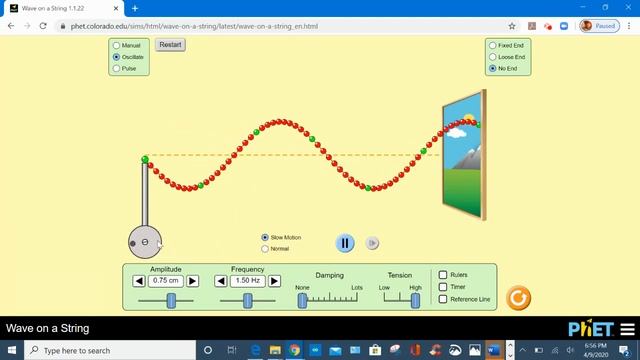The height and width of the screenshot is (360, 640).
Task: Select Slow Motion speed
Action: click(265, 237)
